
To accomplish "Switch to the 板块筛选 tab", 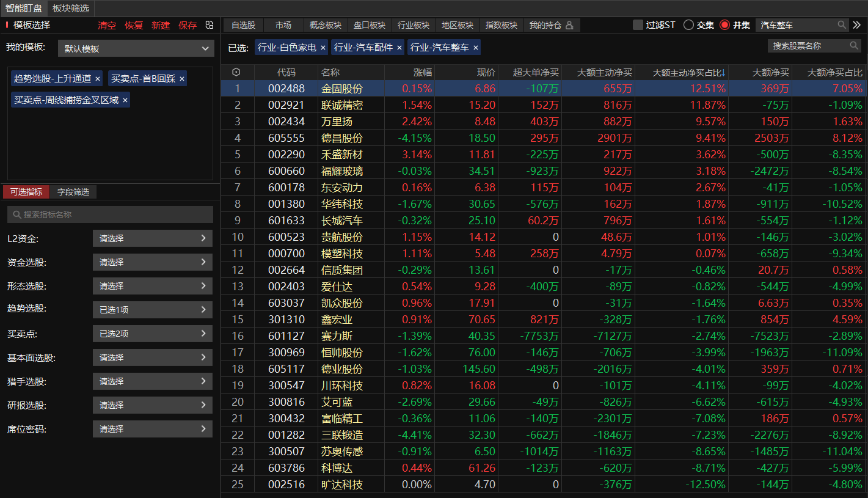I will 71,8.
